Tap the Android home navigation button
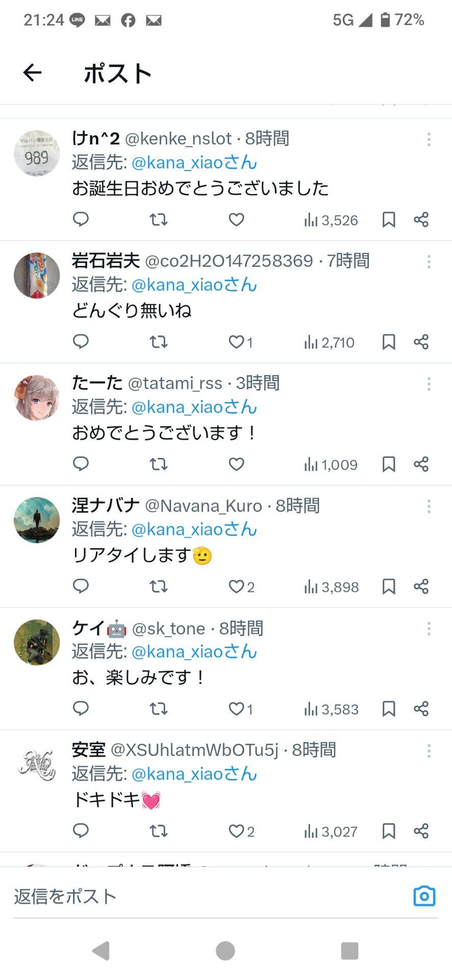This screenshot has height=980, width=452. [x=225, y=951]
